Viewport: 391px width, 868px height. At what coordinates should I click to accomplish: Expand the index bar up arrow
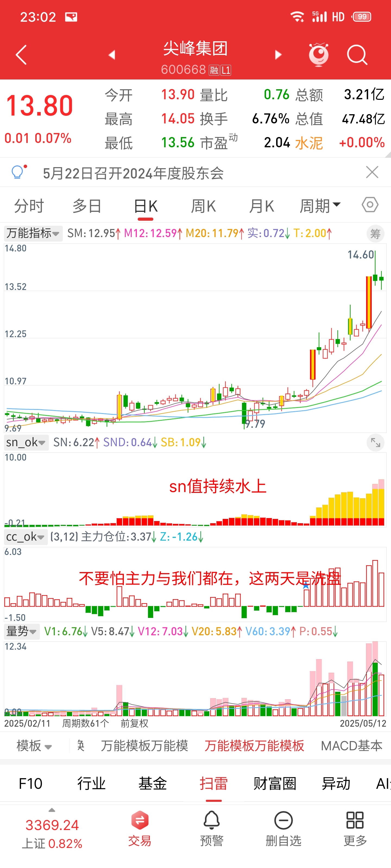52,810
